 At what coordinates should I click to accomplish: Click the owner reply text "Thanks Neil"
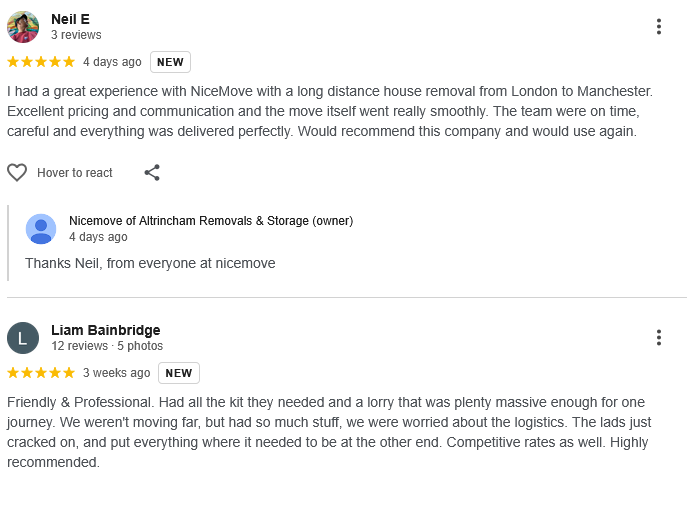tap(150, 263)
